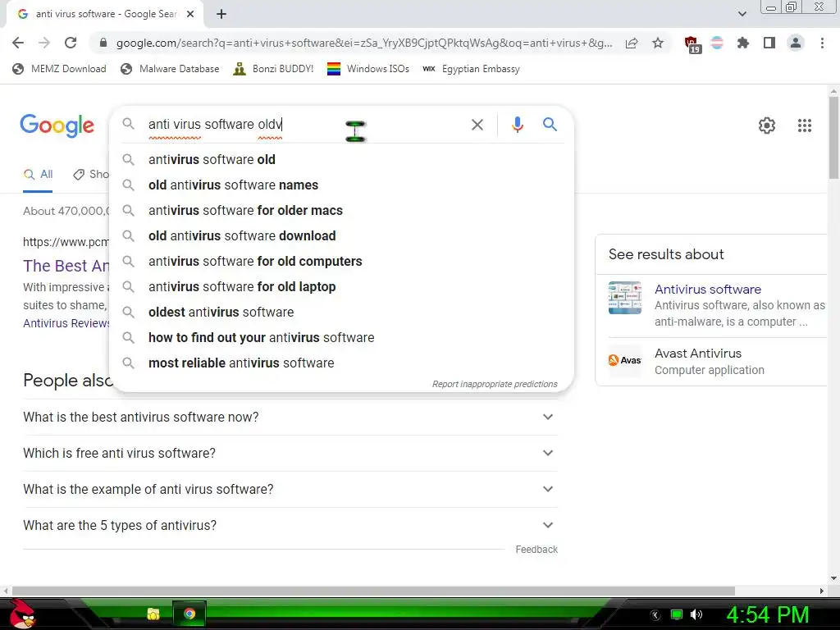Expand 'What are the 5 types of antivirus?'
Screen dimensions: 840x630
point(290,526)
